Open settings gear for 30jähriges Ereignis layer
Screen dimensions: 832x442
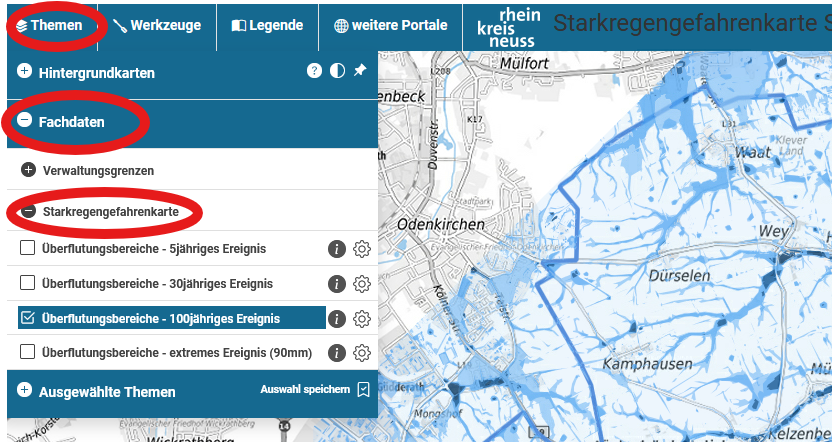pyautogui.click(x=362, y=284)
